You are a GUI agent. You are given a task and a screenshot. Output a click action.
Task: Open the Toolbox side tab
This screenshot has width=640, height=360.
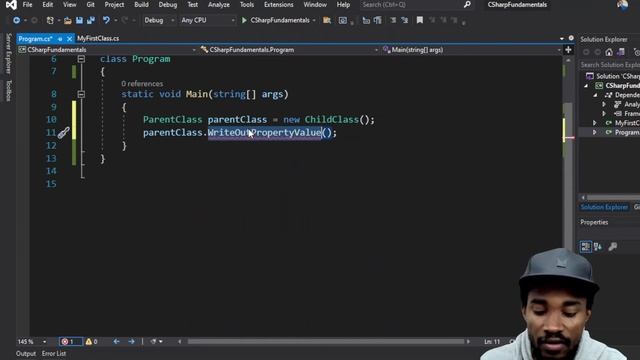coord(8,90)
